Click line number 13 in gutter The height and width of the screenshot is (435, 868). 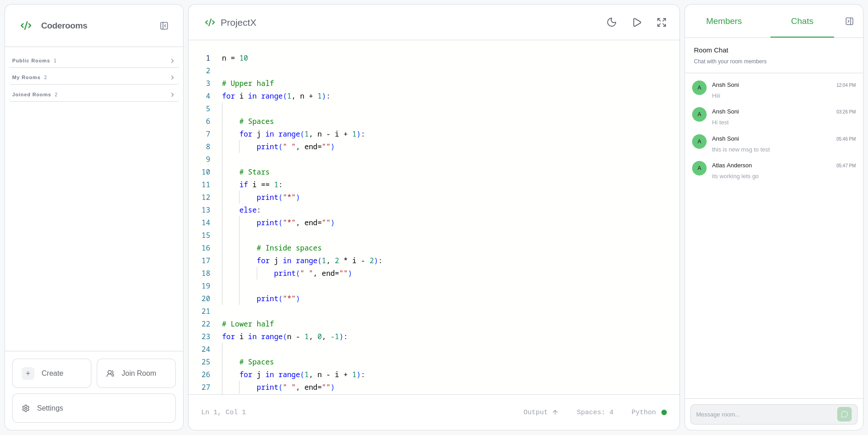click(x=206, y=210)
